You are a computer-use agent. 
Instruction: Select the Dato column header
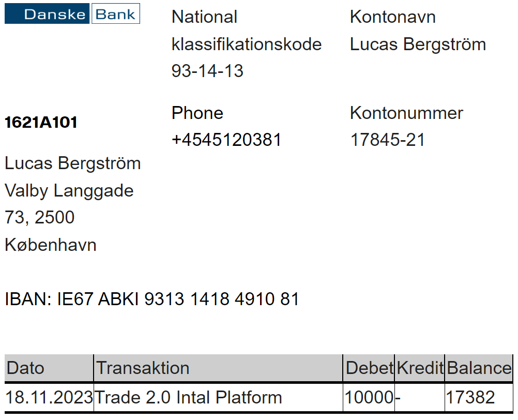(x=49, y=368)
